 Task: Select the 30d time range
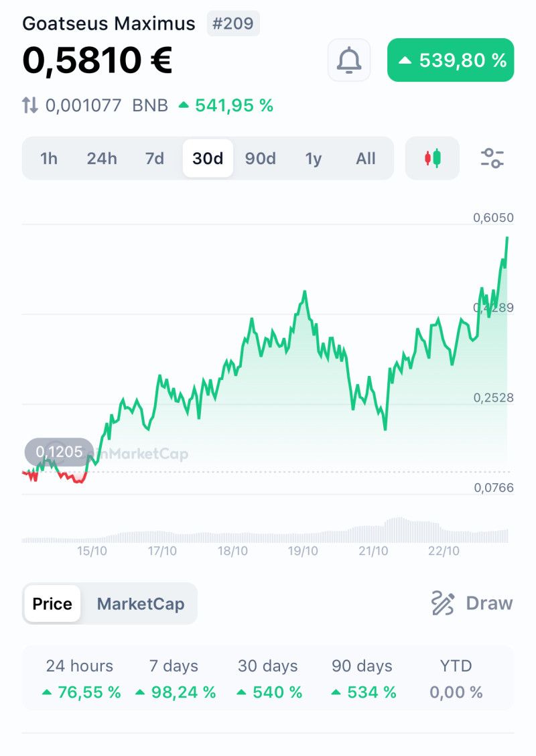(x=208, y=159)
